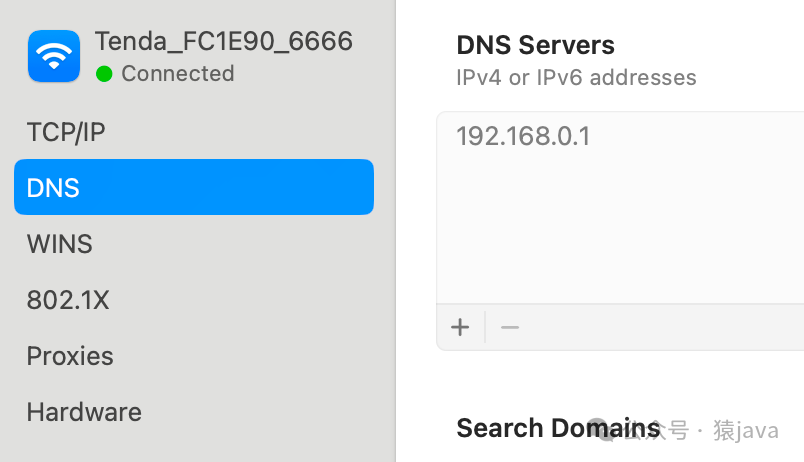Click the WeChat watermark logo icon
This screenshot has height=462, width=804.
(x=600, y=430)
